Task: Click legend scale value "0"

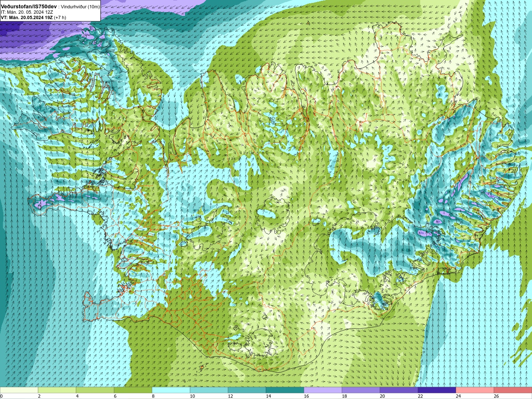Action: [x=1, y=396]
